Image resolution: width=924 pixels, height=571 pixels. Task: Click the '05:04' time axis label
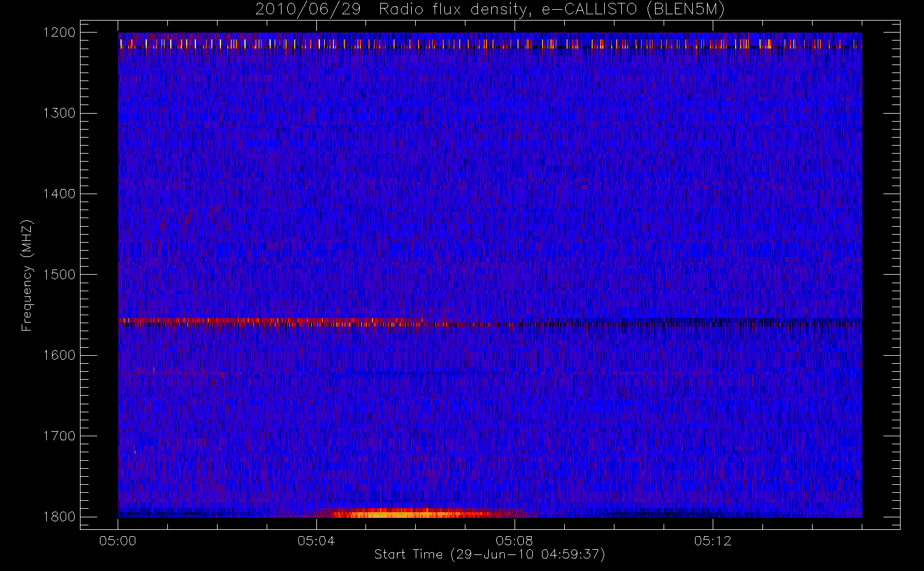[x=316, y=541]
